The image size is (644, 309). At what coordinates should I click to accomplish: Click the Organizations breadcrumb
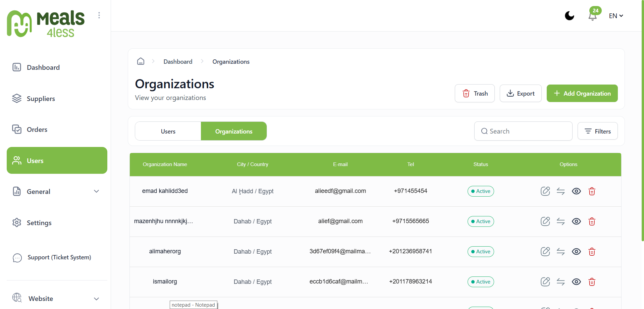(231, 62)
